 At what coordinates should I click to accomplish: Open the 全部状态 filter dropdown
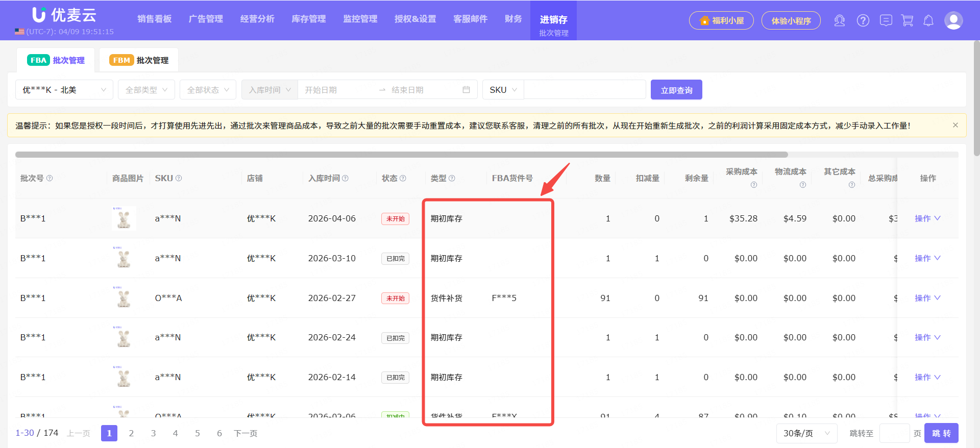pyautogui.click(x=208, y=90)
